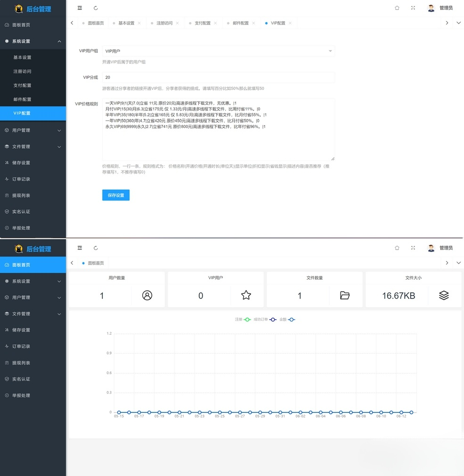Click the fullscreen icon in top panel header
Viewport: 464px width, 476px height.
413,8
